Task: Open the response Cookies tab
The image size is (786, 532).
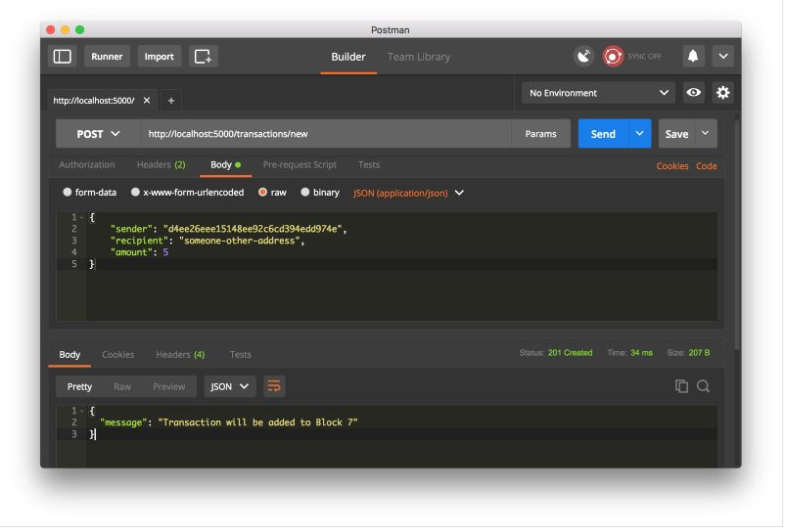Action: click(x=117, y=355)
